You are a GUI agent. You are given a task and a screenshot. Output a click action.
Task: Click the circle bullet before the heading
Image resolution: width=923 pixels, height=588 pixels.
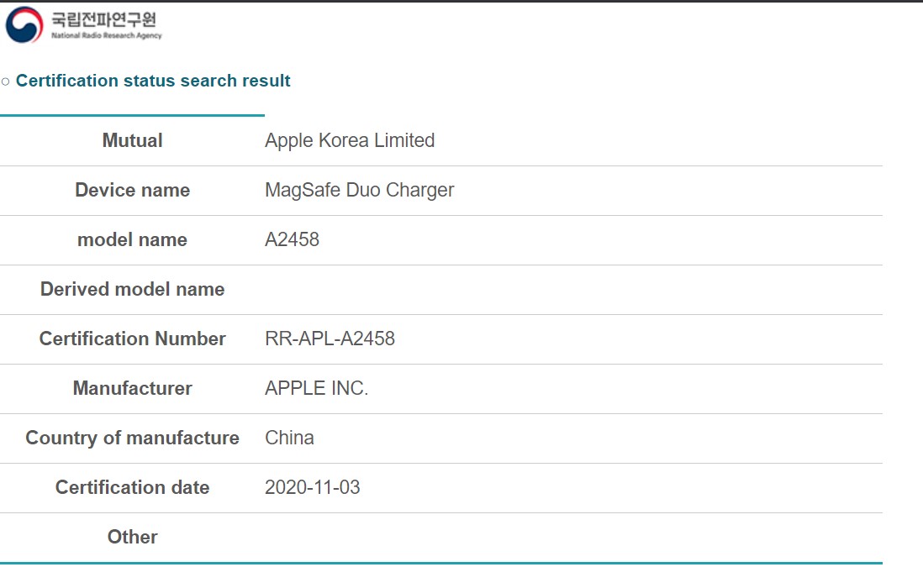click(x=6, y=81)
